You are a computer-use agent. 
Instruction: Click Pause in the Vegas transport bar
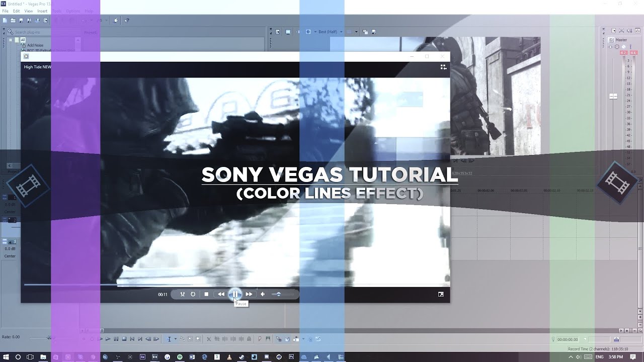coord(116,339)
